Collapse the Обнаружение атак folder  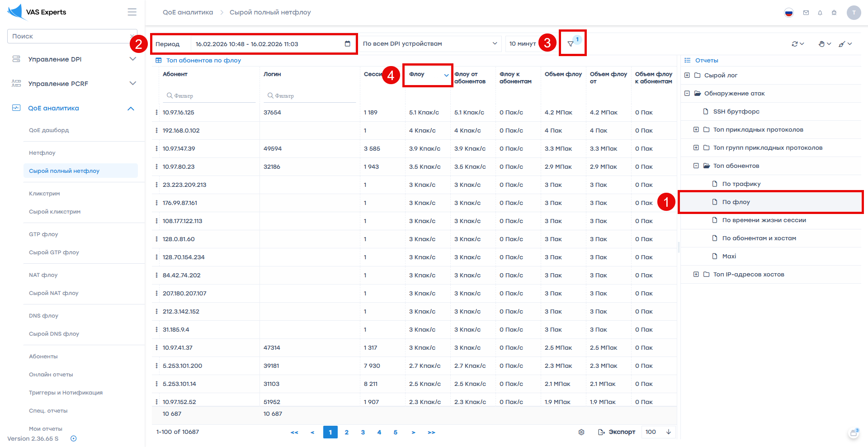(687, 93)
